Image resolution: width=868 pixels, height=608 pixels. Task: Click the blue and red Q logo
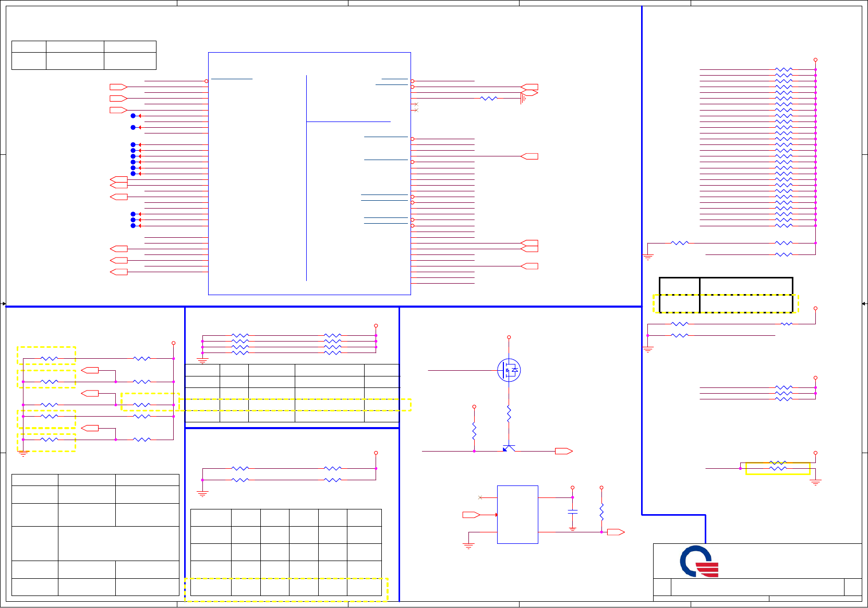[699, 561]
